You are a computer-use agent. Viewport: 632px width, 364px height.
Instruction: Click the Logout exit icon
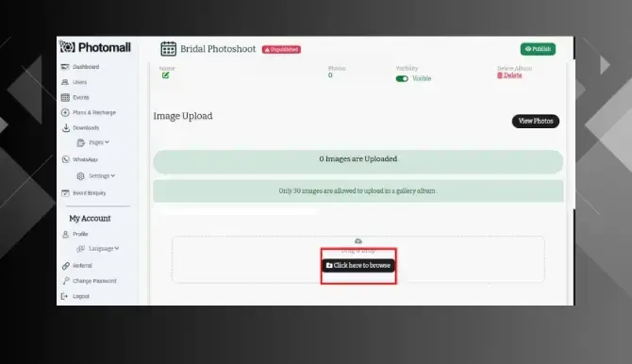(x=64, y=296)
